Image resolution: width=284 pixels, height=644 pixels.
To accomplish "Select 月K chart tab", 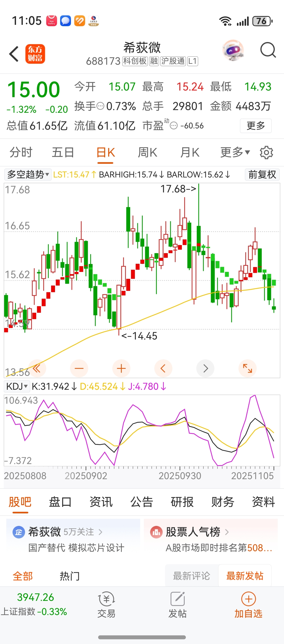I will click(190, 152).
